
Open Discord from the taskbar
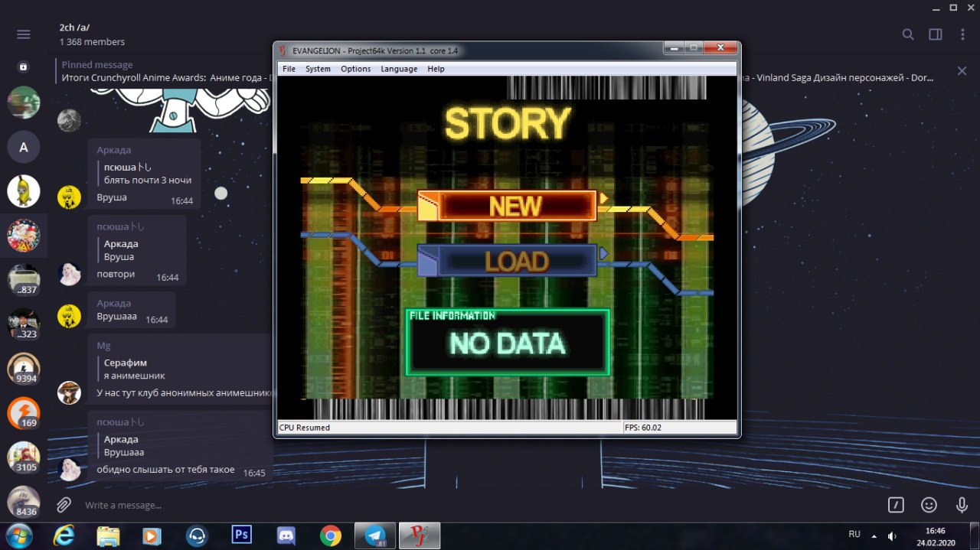pyautogui.click(x=286, y=535)
